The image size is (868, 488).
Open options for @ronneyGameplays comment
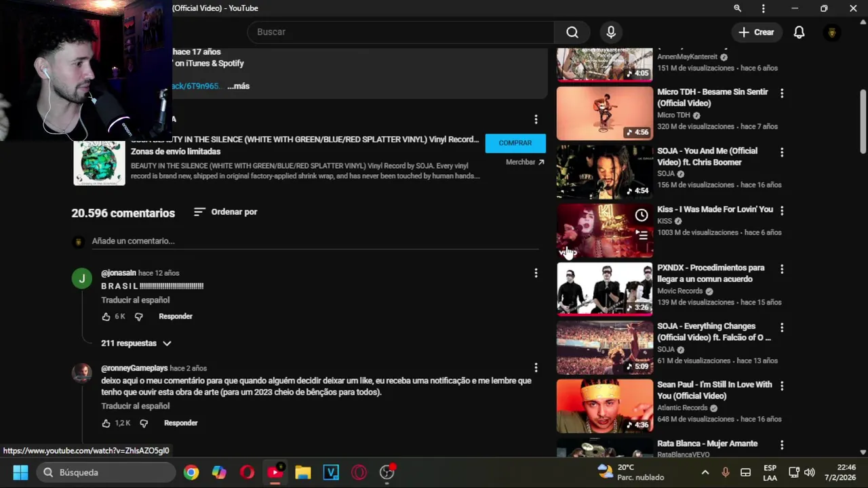coord(536,367)
